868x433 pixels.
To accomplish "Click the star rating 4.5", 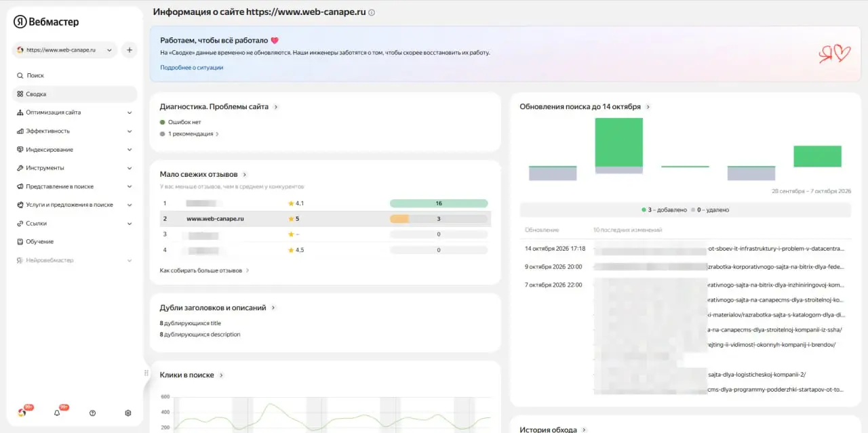I will pos(296,250).
